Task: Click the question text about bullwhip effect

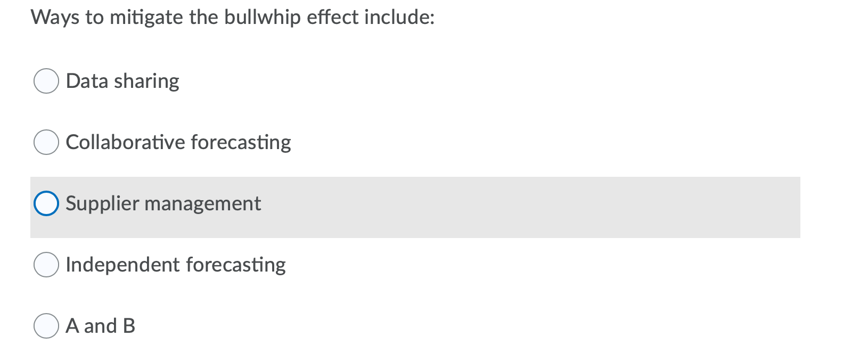Action: coord(233,17)
